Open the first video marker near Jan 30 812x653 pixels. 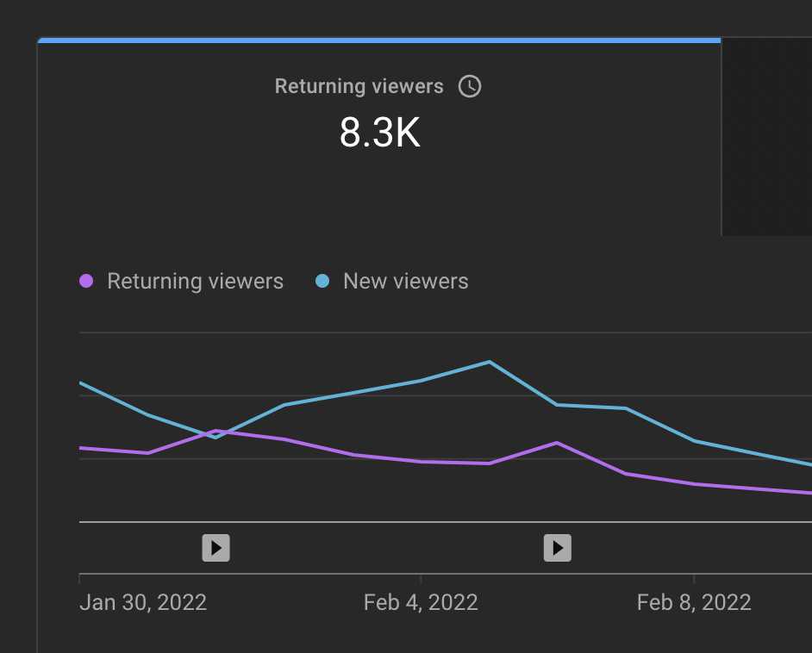[x=216, y=548]
